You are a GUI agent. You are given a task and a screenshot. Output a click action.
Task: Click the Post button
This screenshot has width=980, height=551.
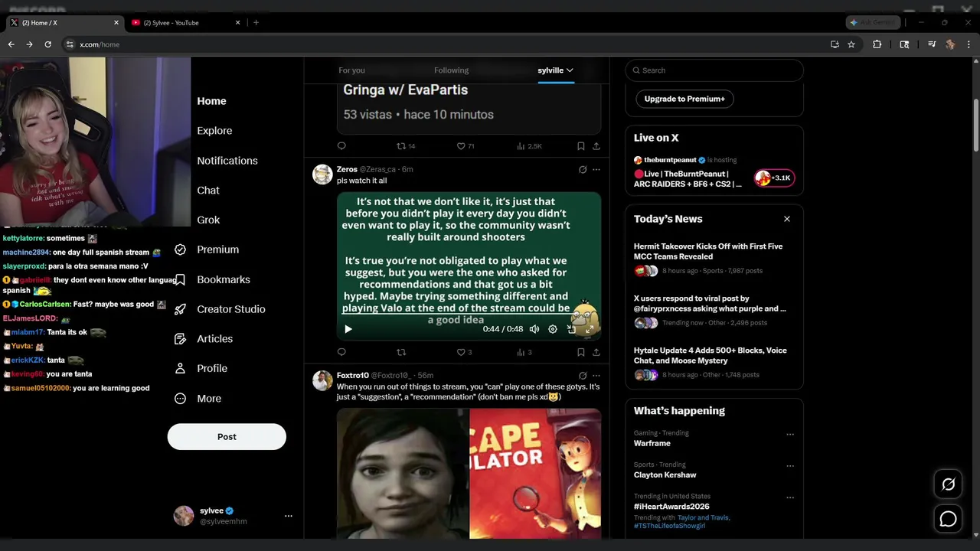tap(227, 437)
